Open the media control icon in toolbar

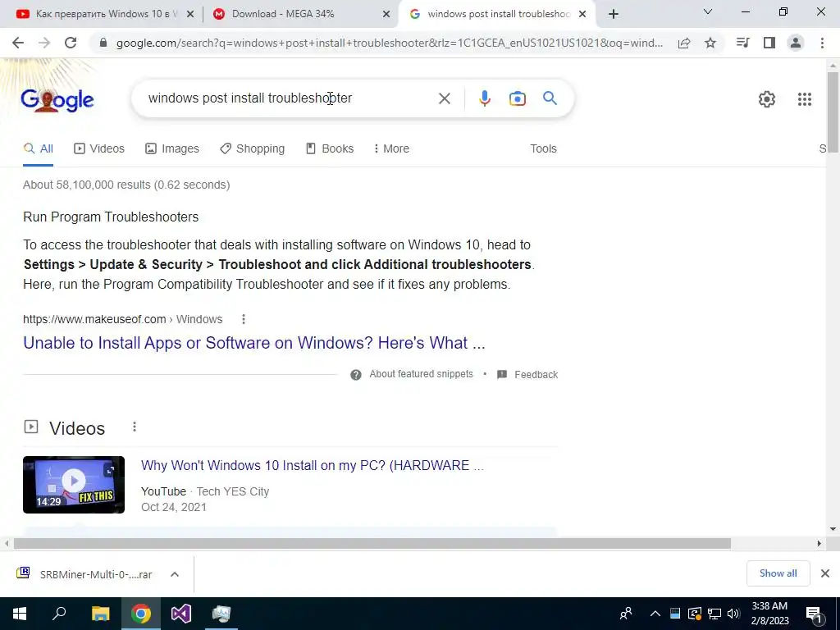(743, 43)
